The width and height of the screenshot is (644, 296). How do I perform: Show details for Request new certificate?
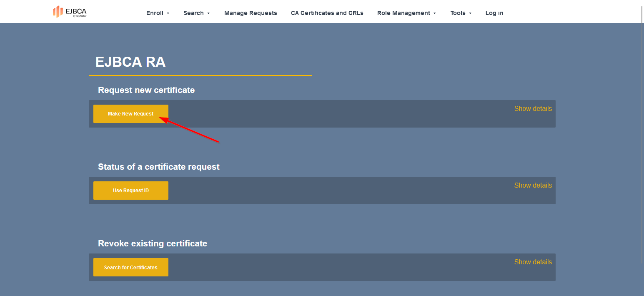coord(533,108)
